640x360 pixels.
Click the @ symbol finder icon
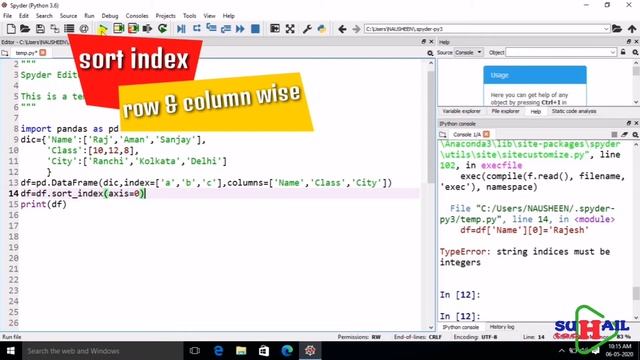(x=84, y=29)
